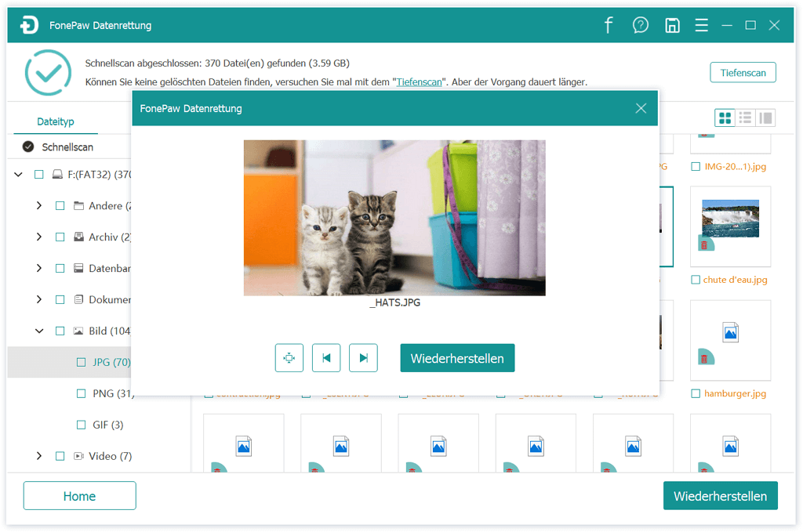Close the image preview dialog

pyautogui.click(x=641, y=108)
